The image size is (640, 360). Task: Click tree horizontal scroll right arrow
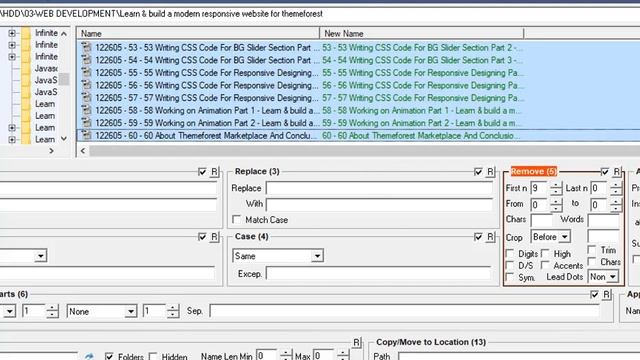coord(51,151)
